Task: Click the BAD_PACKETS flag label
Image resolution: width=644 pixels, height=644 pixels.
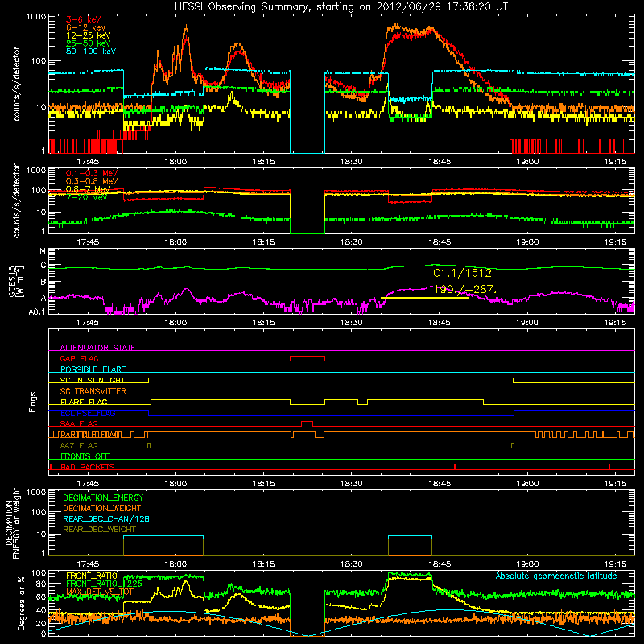Action: pyautogui.click(x=88, y=467)
